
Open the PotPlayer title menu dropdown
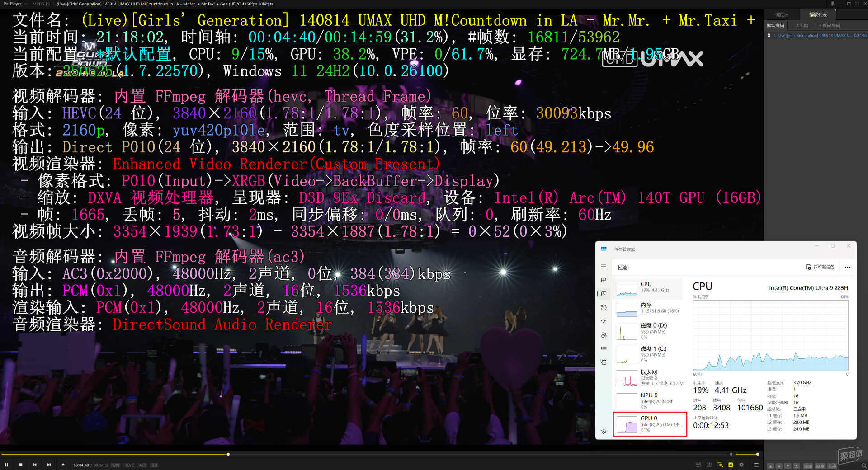point(15,4)
